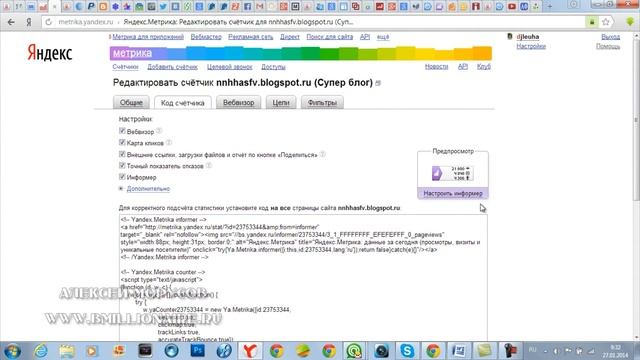Click the Новости link
This screenshot has height=360, width=640.
click(436, 67)
